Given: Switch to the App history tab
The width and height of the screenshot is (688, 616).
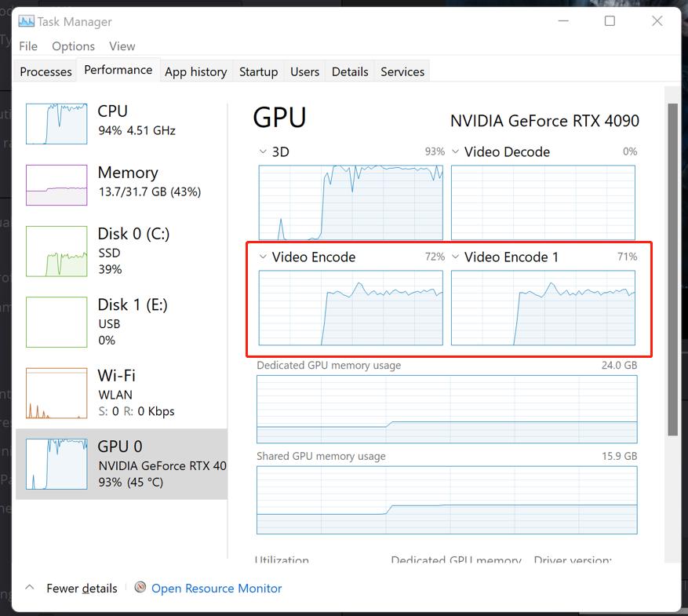Looking at the screenshot, I should [x=195, y=71].
